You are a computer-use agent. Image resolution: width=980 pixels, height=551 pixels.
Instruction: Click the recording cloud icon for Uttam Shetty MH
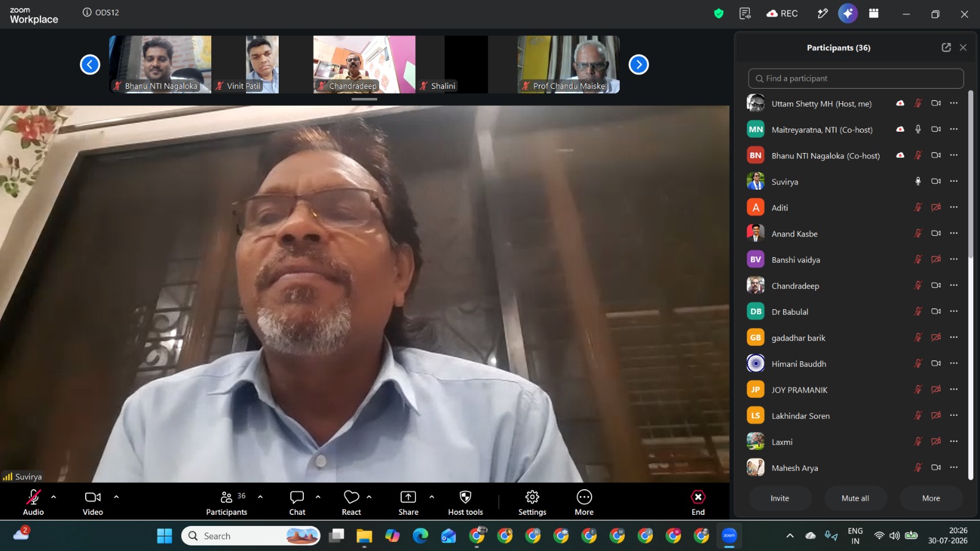900,103
